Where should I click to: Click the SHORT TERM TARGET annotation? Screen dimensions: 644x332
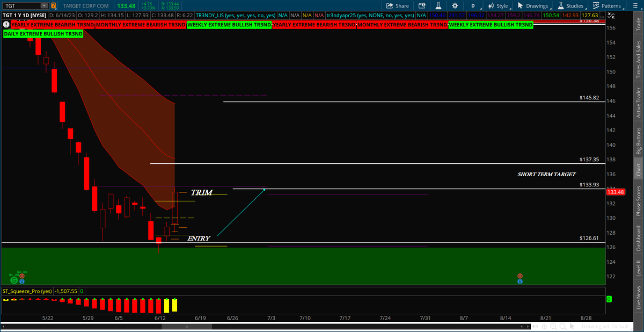(x=546, y=174)
